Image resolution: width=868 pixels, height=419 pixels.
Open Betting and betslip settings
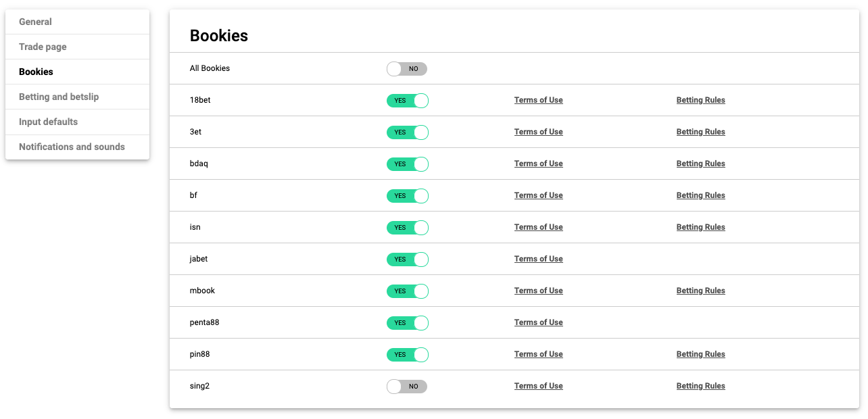(x=59, y=97)
